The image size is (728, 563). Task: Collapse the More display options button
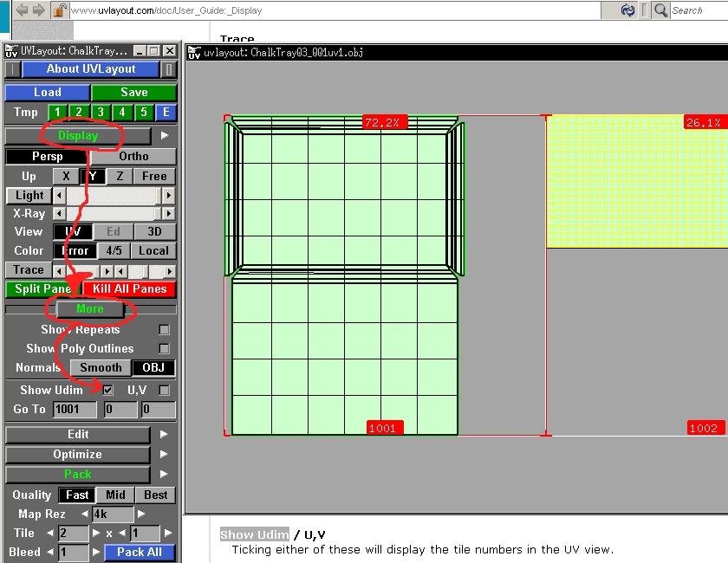(x=90, y=309)
